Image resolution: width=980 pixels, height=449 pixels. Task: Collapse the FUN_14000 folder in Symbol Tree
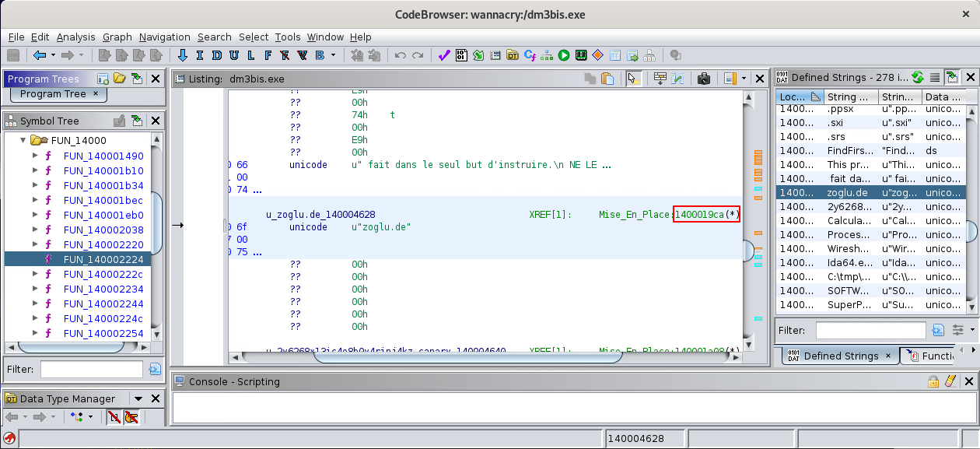(23, 141)
